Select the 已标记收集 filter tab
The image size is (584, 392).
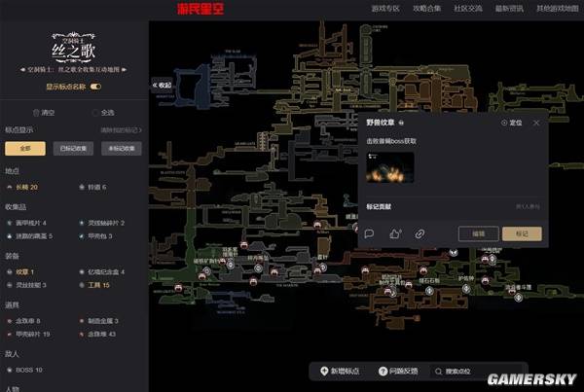pos(72,149)
